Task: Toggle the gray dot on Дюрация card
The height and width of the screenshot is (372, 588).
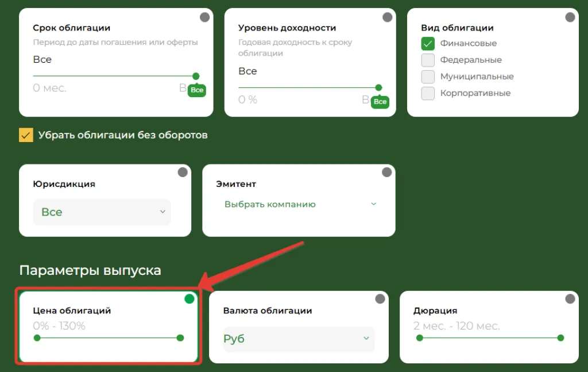Action: pos(570,299)
